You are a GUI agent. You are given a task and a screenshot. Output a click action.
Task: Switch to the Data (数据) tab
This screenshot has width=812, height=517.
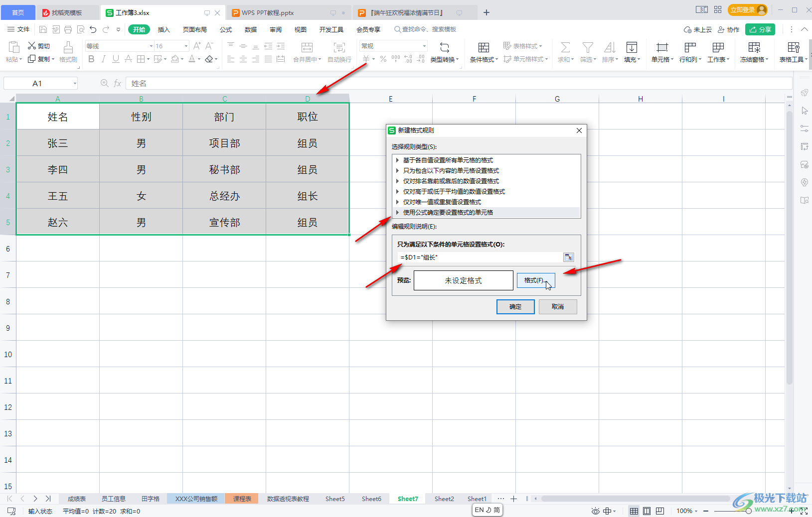click(x=251, y=29)
